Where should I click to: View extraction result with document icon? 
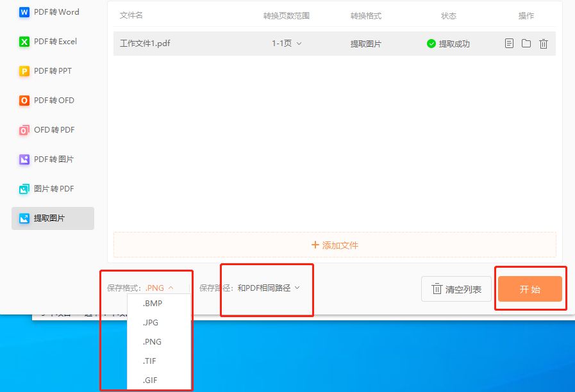click(509, 43)
